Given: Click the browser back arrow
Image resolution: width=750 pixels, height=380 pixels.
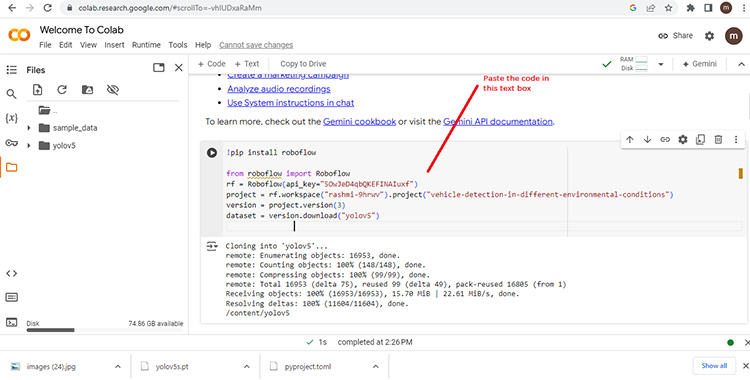Looking at the screenshot, I should [x=12, y=8].
